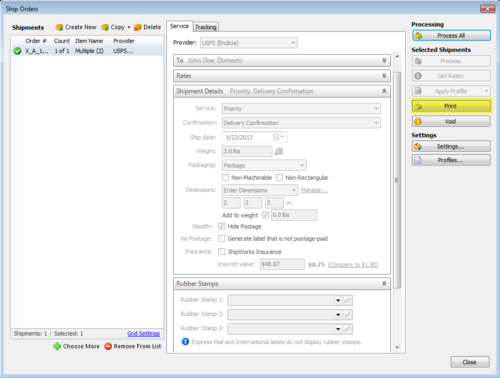Click the blue info icon about rubber stamps
The width and height of the screenshot is (500, 378).
pyautogui.click(x=185, y=342)
